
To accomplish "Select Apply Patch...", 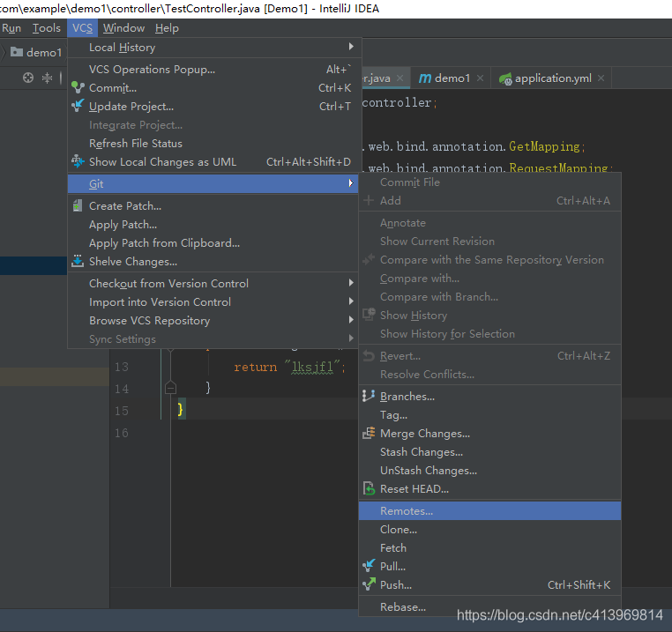I will [213, 225].
